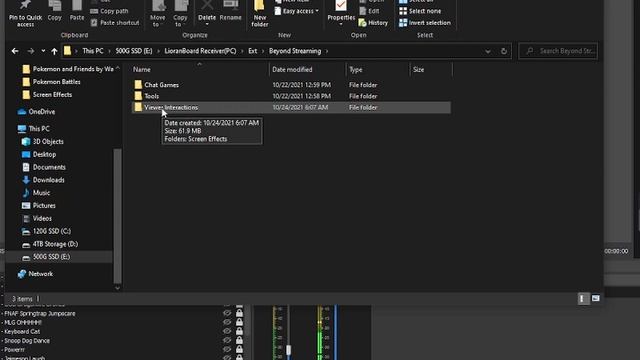Screen dimensions: 640x360
Task: Refresh the current folder view
Action: (x=504, y=51)
